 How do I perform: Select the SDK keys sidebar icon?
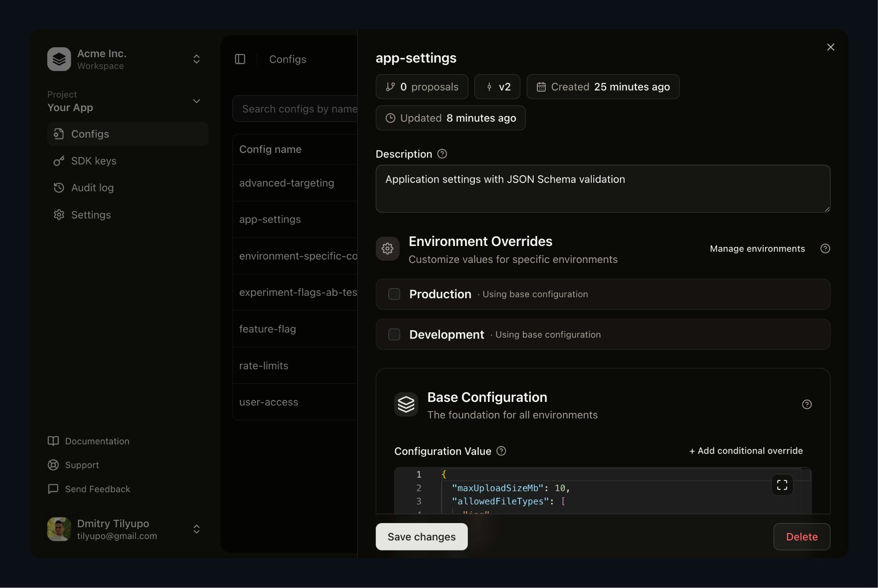point(59,161)
